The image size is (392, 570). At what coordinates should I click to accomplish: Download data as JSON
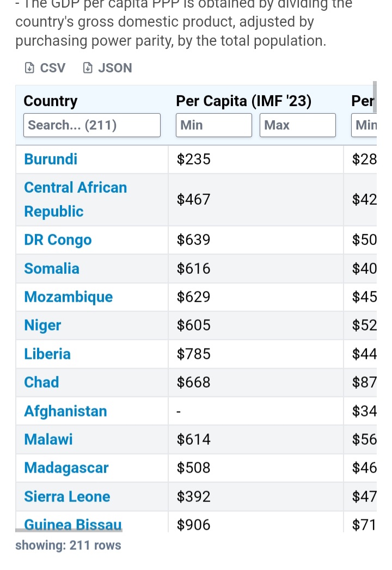tap(108, 68)
